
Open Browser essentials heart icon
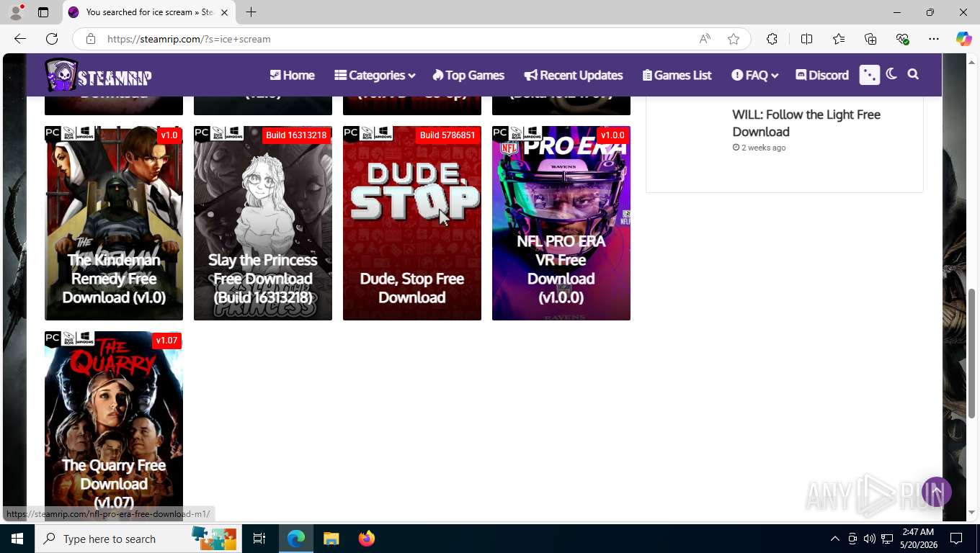pos(902,39)
